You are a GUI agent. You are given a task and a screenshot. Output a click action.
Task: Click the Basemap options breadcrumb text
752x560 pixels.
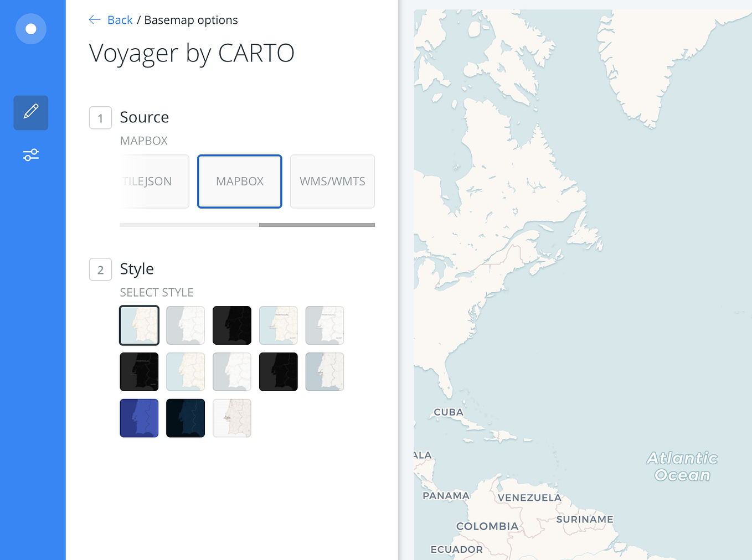190,19
